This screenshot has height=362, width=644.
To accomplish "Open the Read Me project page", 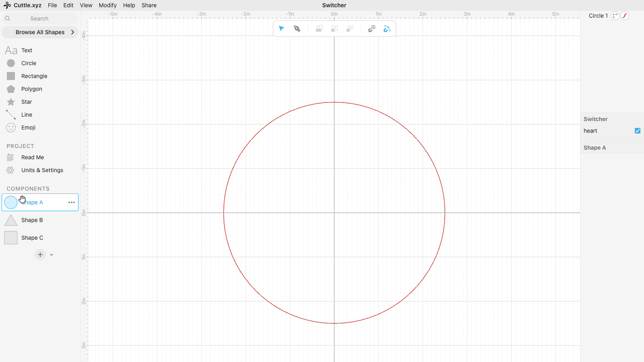I will [x=33, y=157].
